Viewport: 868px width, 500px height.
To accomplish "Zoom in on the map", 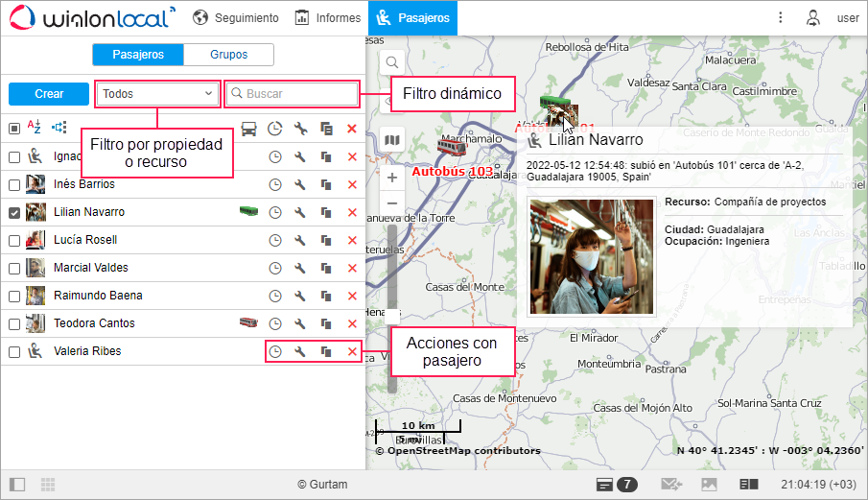I will point(392,178).
